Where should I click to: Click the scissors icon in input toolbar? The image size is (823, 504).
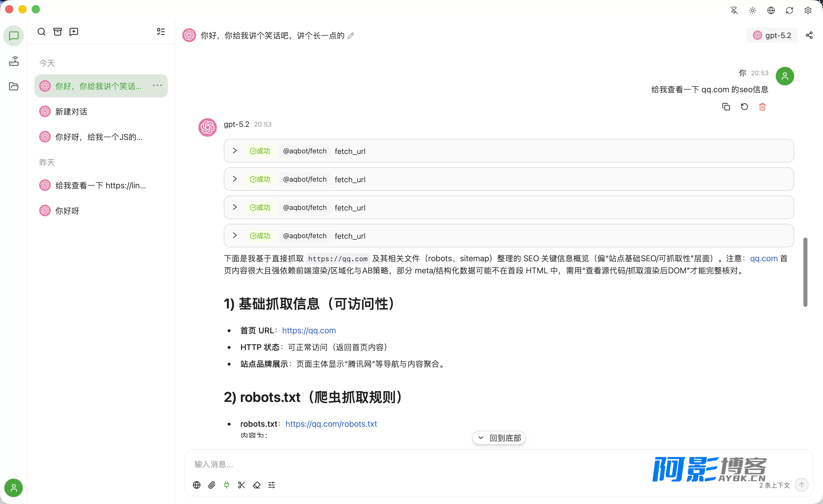point(241,485)
